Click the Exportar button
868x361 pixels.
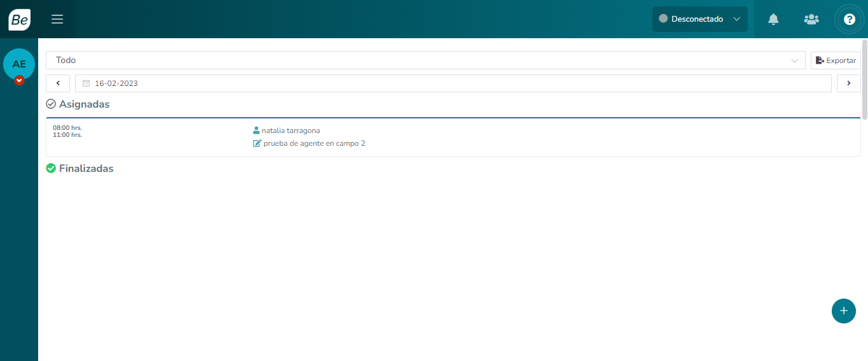836,60
